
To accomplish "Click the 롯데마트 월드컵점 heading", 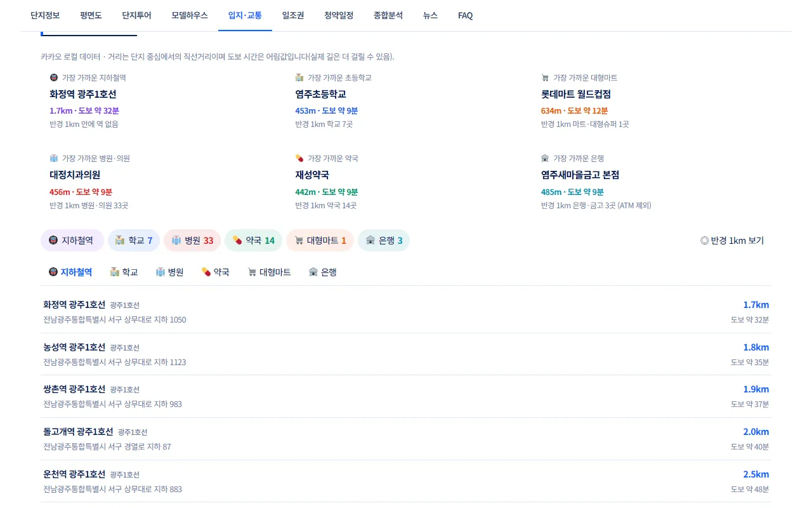I will point(576,94).
